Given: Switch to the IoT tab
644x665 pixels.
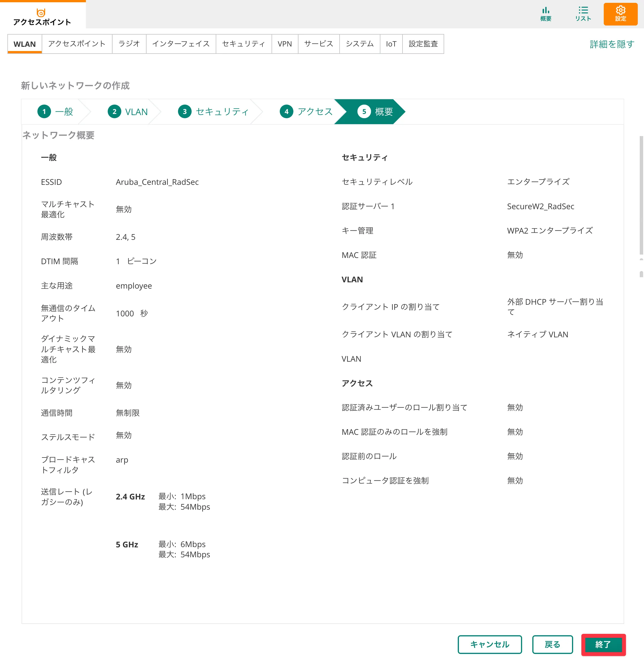Looking at the screenshot, I should 391,44.
